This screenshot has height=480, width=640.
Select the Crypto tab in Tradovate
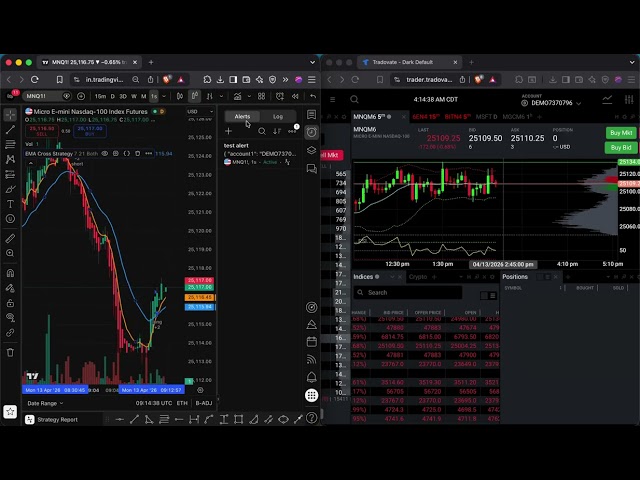(418, 277)
